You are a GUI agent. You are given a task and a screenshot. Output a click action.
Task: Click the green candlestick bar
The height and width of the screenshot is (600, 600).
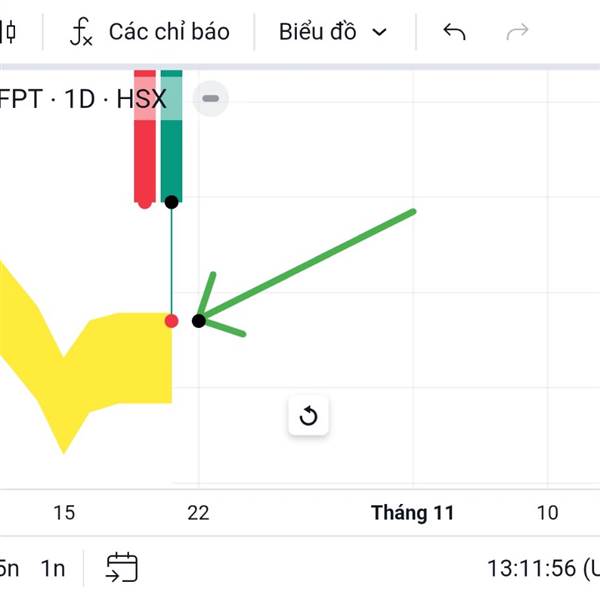[171, 136]
